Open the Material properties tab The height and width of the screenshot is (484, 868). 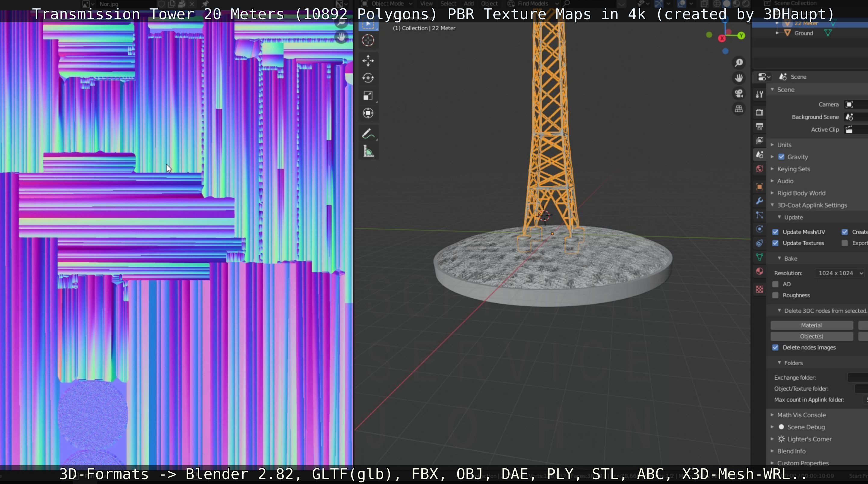pos(760,271)
